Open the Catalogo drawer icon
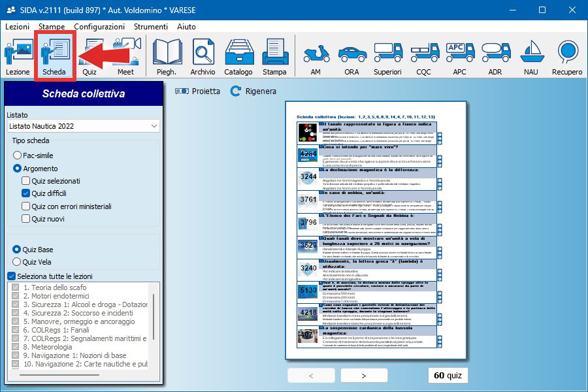This screenshot has height=392, width=588. pyautogui.click(x=238, y=57)
